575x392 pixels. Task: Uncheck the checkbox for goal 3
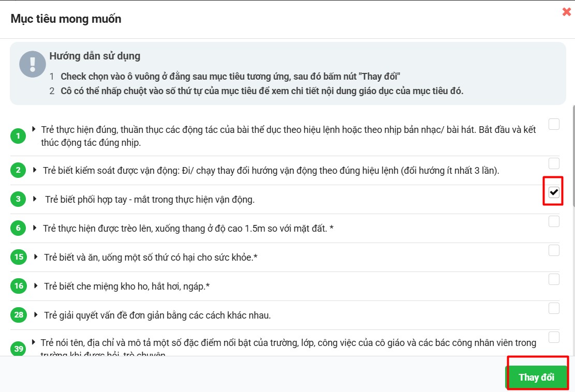(x=554, y=192)
